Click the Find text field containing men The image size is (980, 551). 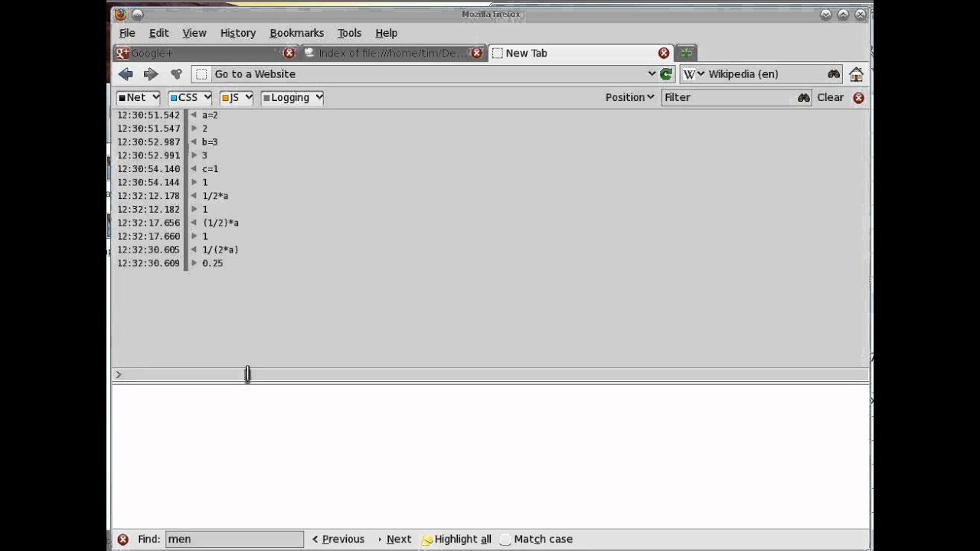tap(235, 540)
